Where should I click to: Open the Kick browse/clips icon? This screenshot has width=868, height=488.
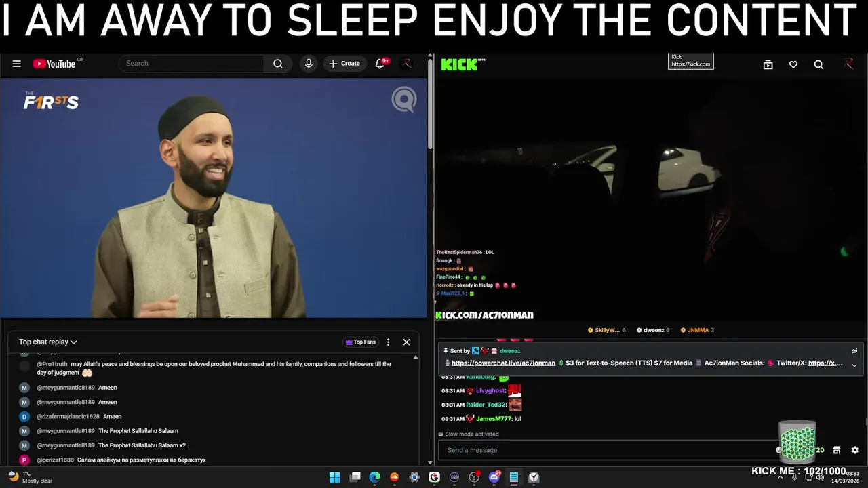[768, 64]
